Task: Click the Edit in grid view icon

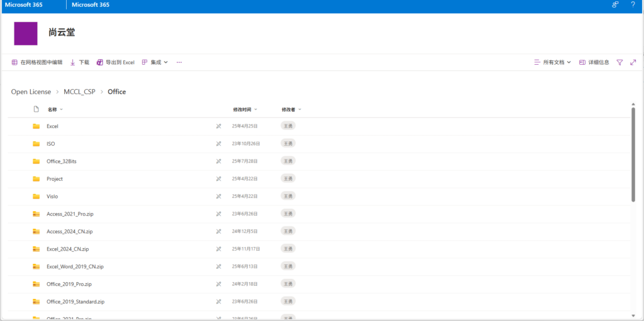Action: point(14,63)
